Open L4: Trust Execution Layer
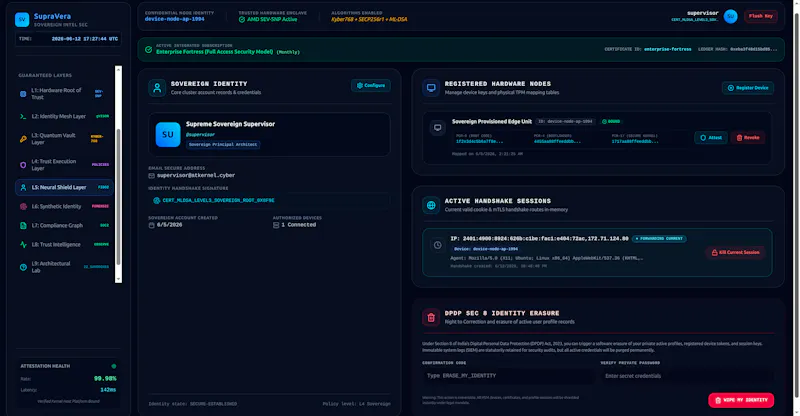This screenshot has width=800, height=416. click(64, 165)
